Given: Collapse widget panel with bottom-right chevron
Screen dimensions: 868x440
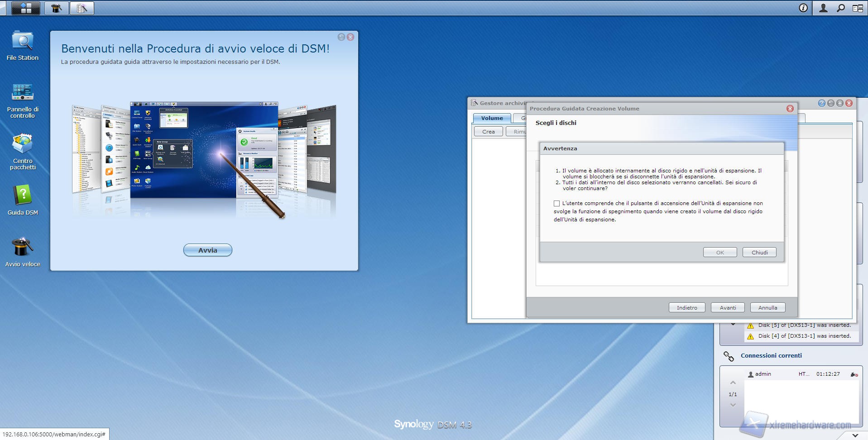Looking at the screenshot, I should (855, 435).
